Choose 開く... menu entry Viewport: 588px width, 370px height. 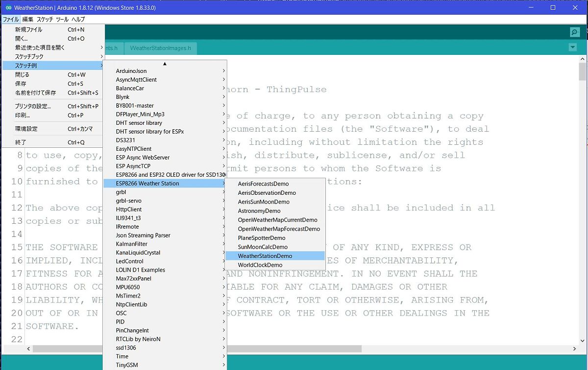click(53, 39)
